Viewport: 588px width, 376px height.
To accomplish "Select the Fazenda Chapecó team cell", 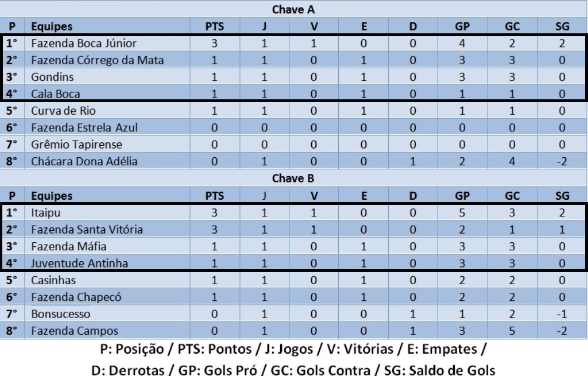I will point(76,297).
